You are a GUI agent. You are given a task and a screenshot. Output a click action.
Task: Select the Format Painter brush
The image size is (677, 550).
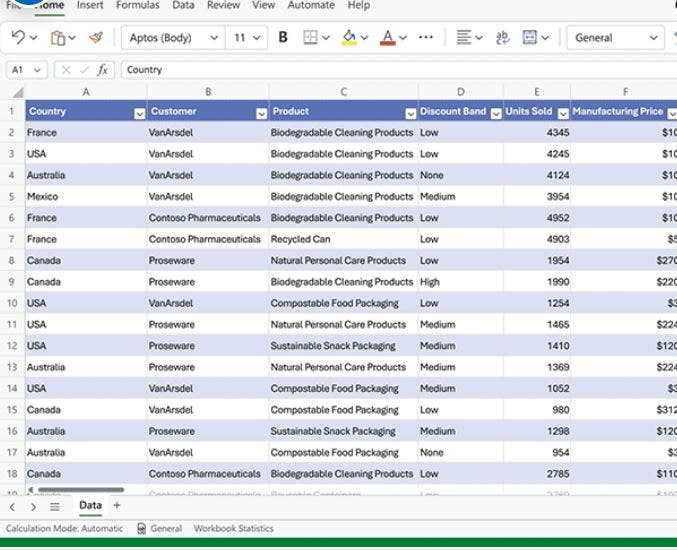click(95, 38)
